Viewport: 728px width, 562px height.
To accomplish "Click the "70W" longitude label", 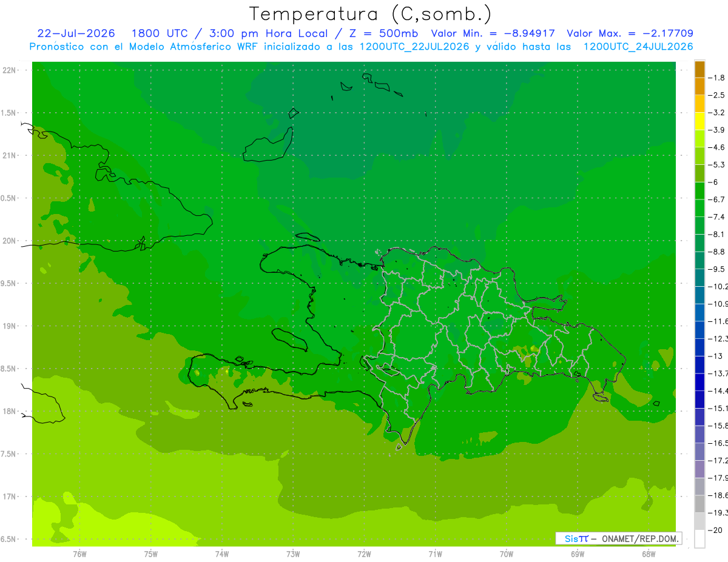I will 507,554.
